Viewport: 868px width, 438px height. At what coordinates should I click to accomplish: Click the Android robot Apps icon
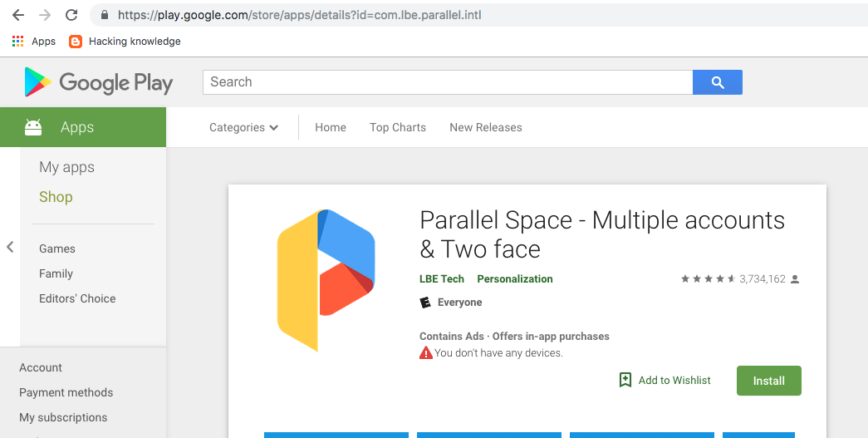[x=33, y=127]
